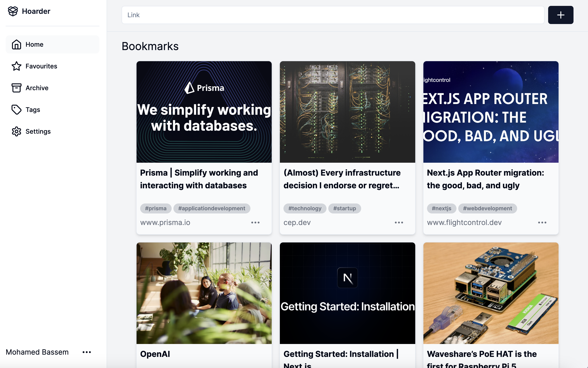Open options menu on flightcontrol bookmark
The image size is (588, 368).
coord(542,223)
